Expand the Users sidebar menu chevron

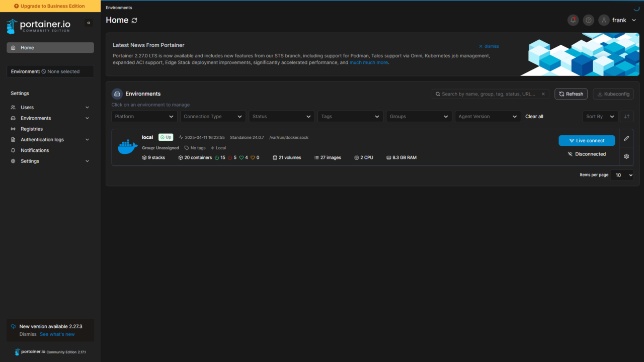87,108
